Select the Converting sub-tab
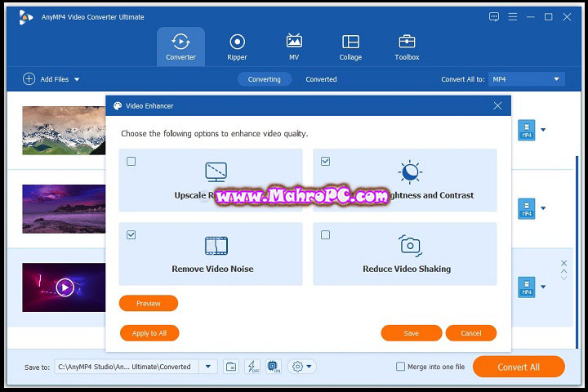588x392 pixels. (x=264, y=79)
